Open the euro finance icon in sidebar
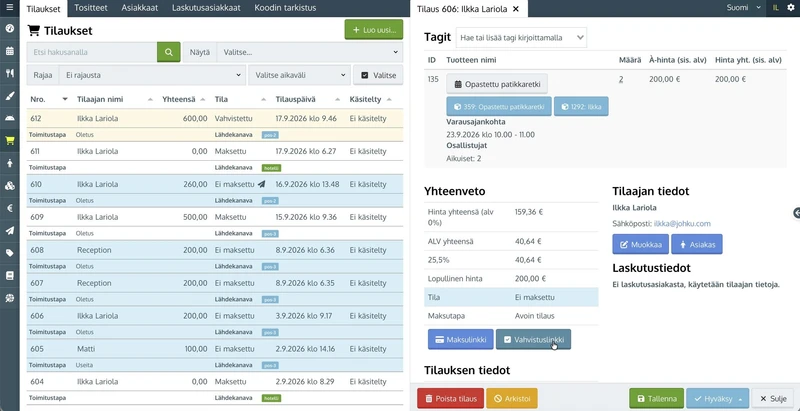 (x=10, y=208)
